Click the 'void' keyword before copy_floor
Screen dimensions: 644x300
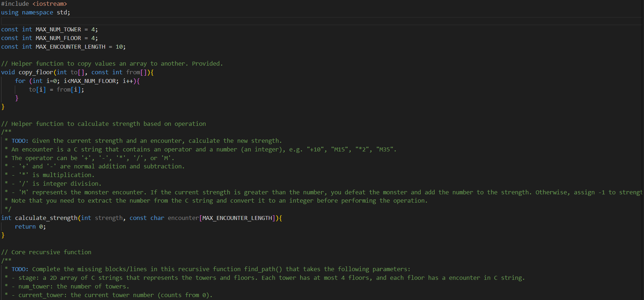tap(8, 72)
